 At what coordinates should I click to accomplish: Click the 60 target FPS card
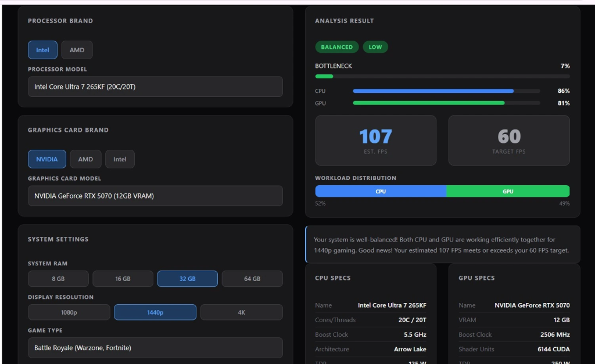point(509,140)
